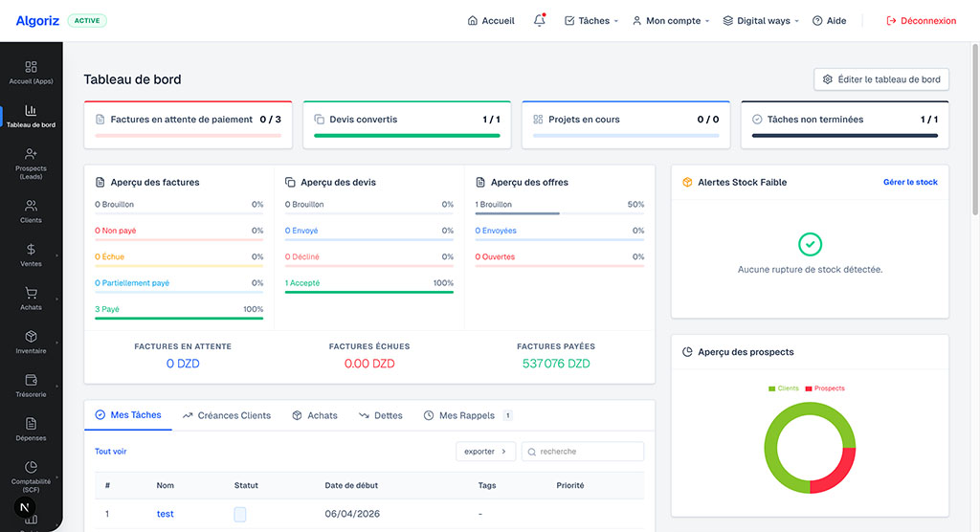
Task: Toggle the status checkbox for the test task
Action: pyautogui.click(x=240, y=514)
